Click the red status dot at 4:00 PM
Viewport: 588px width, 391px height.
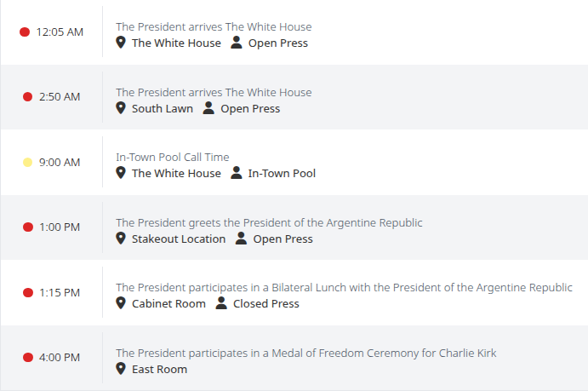(x=27, y=358)
